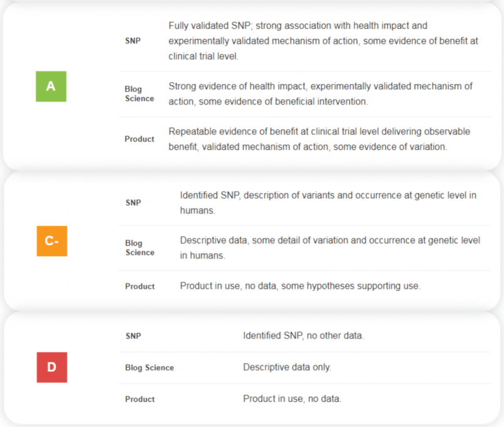Click 'Identified SNP, description of variants' text

pyautogui.click(x=328, y=203)
